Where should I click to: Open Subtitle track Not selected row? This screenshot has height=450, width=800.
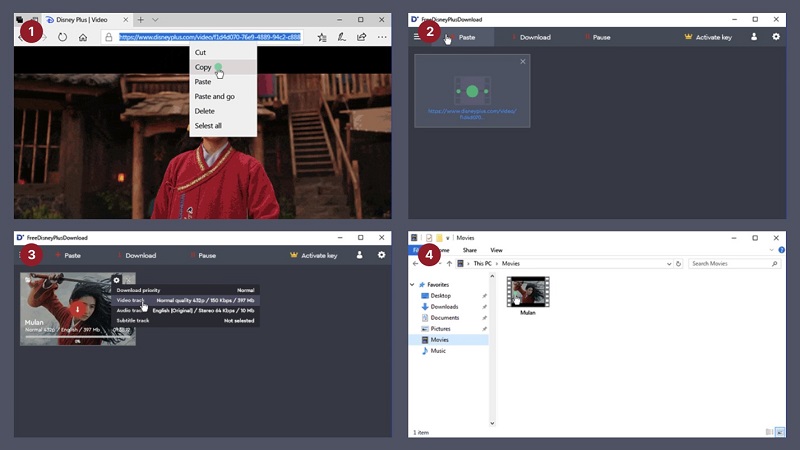tap(185, 321)
